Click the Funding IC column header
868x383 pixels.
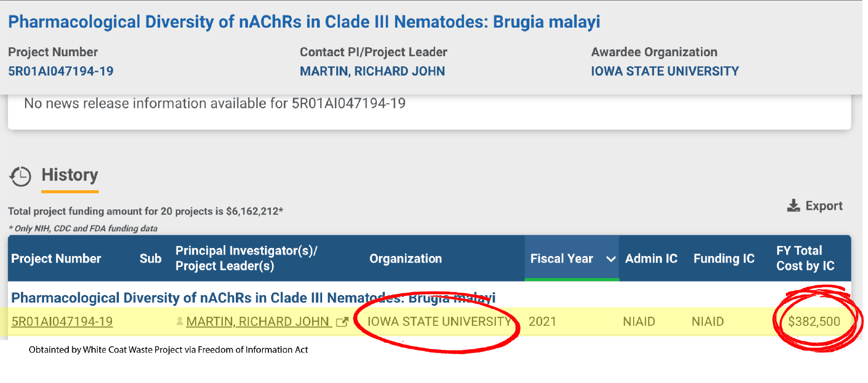pos(724,259)
